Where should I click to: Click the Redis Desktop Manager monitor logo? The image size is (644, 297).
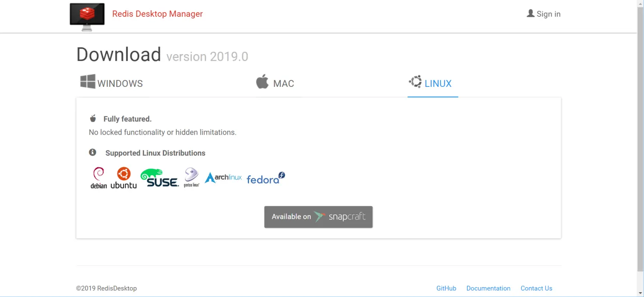point(87,17)
